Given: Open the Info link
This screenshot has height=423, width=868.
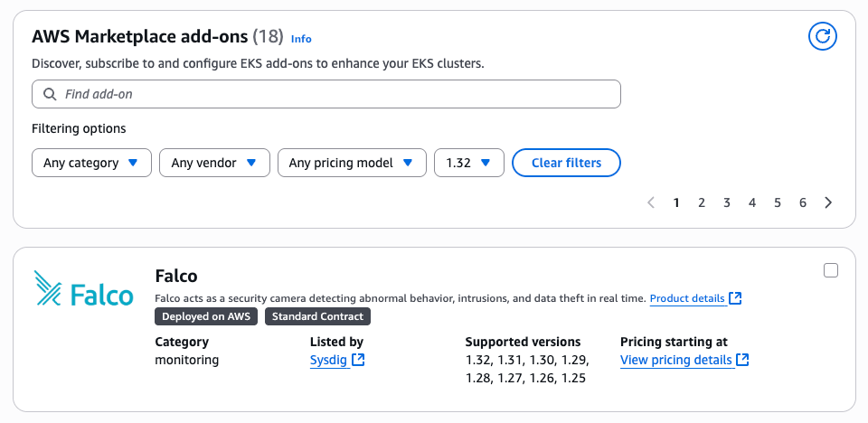Looking at the screenshot, I should [301, 39].
